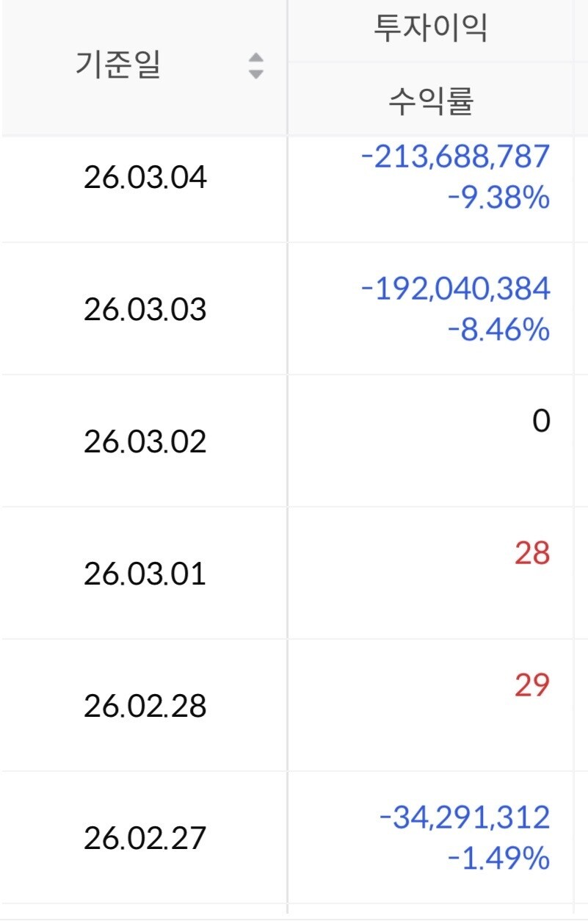Screen dimensions: 588x921
Task: Click the upper arrow of 기준일 sort icon
Action: pyautogui.click(x=255, y=59)
